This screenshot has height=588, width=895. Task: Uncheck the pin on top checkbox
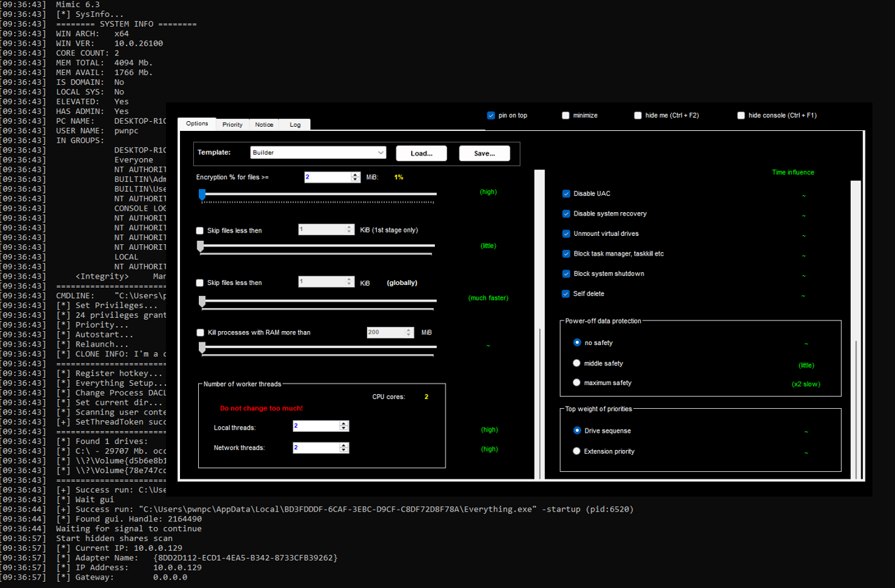[491, 115]
